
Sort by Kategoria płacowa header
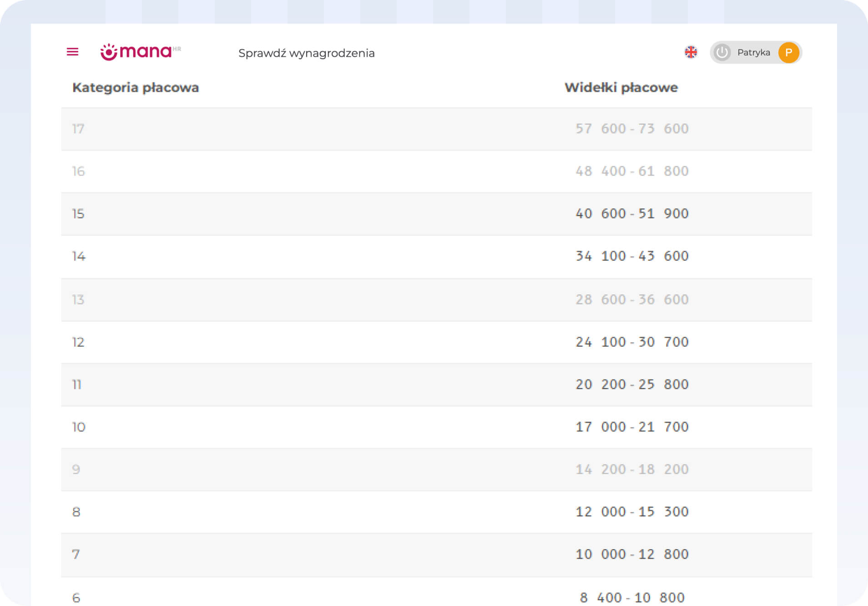pyautogui.click(x=136, y=87)
